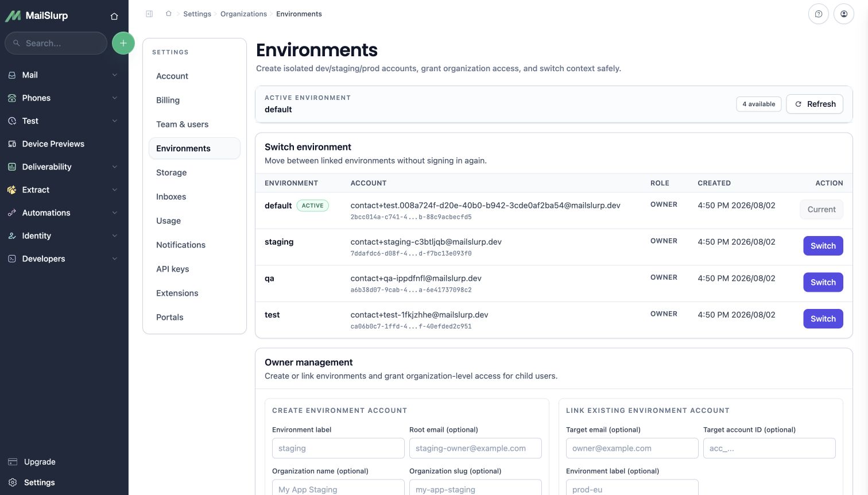Viewport: 868px width, 495px height.
Task: Expand the Identity menu chevron
Action: (115, 235)
